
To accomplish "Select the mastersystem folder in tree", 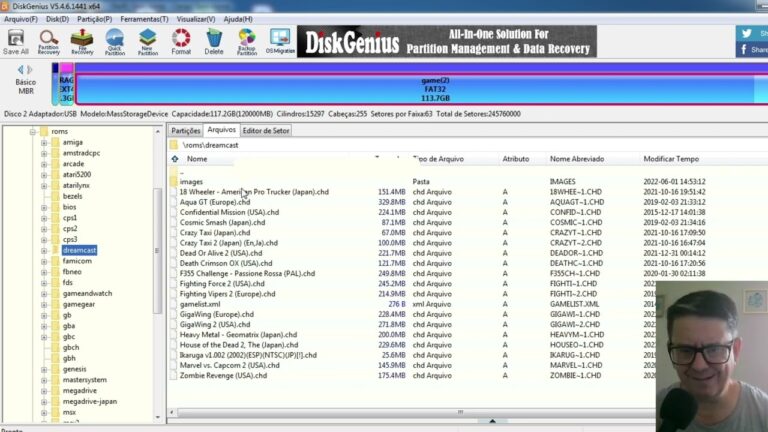I will click(85, 380).
